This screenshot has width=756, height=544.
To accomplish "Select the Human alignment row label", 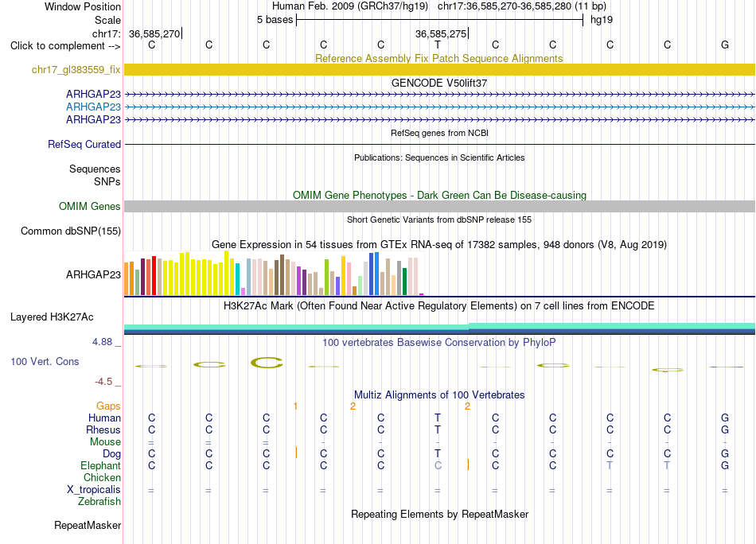I will (104, 418).
